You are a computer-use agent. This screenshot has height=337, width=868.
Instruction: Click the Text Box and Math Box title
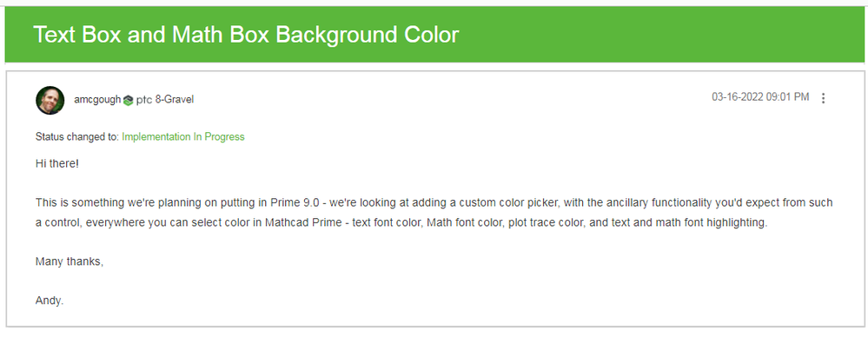246,35
